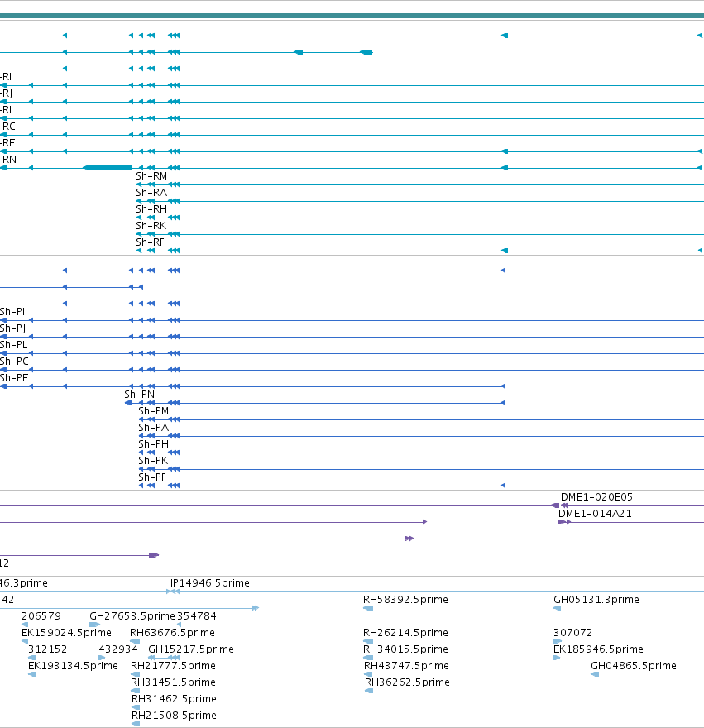
Task: Click the RH31451.5prime EST label
Action: point(173,682)
